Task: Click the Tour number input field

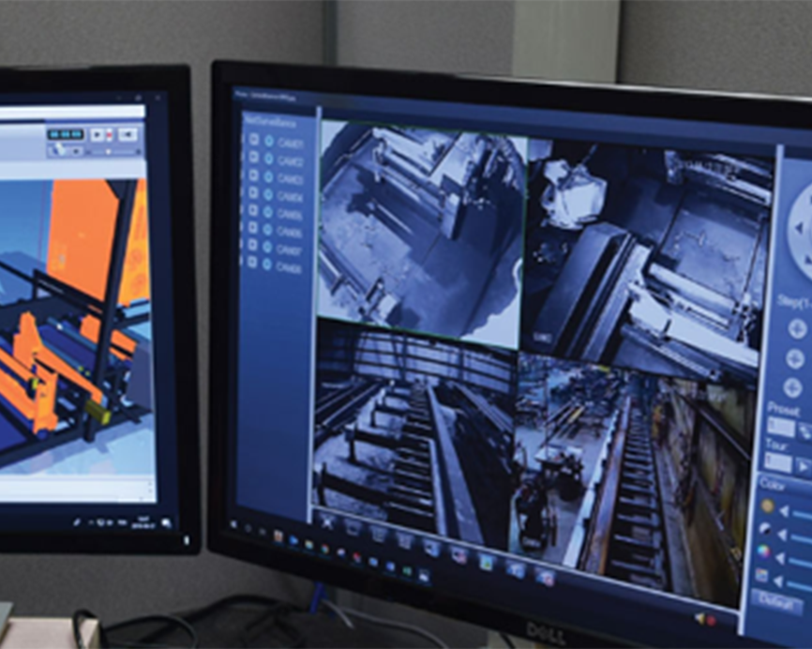Action: pos(777,461)
